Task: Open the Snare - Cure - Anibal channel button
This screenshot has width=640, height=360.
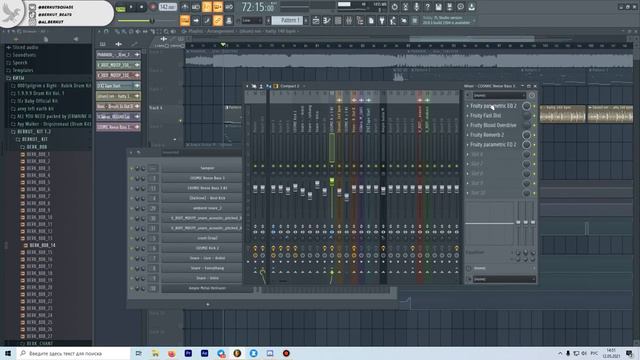Action: click(x=207, y=258)
